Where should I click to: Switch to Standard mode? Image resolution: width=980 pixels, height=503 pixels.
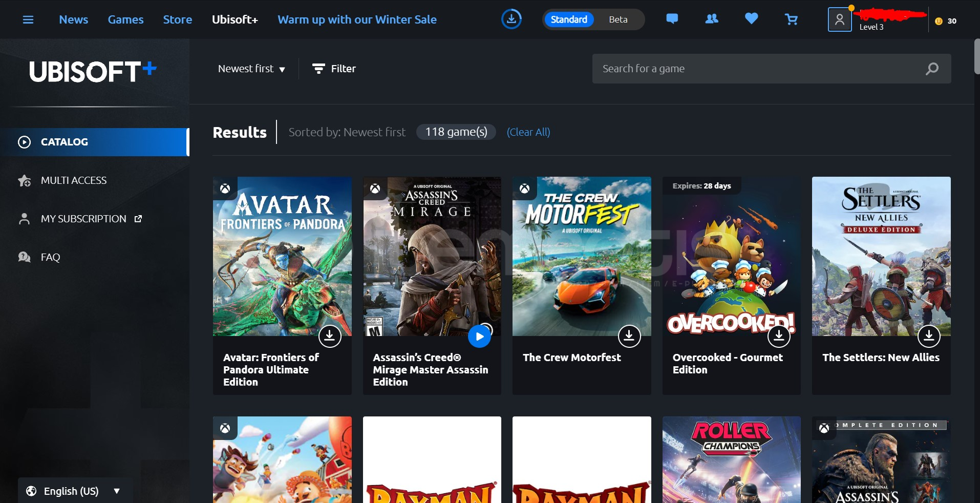coord(569,19)
